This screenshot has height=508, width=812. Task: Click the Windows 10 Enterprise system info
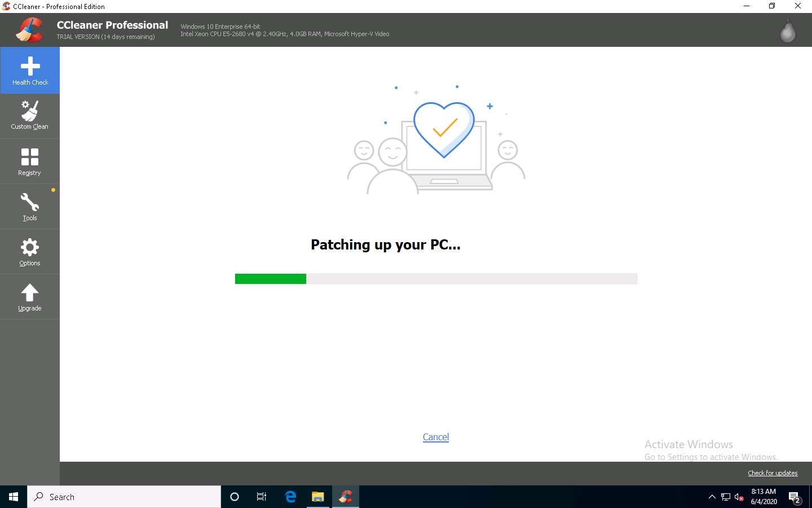pos(220,27)
